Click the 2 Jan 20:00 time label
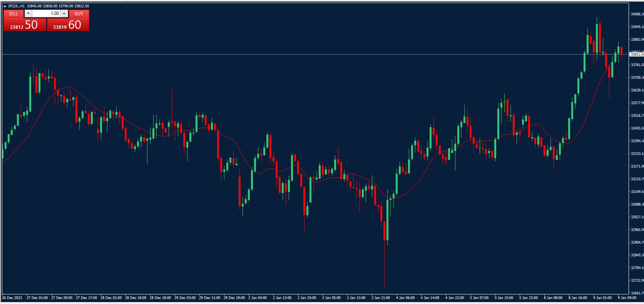 [x=308, y=297]
